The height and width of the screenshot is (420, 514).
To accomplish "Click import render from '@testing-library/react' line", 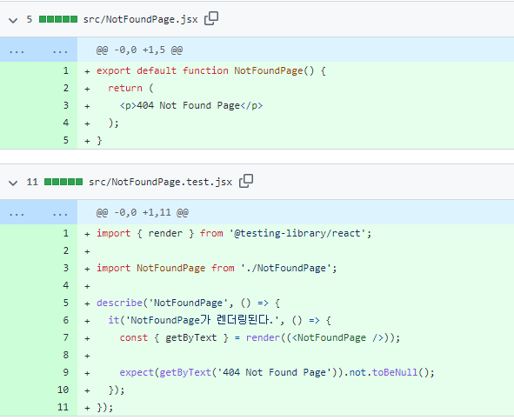I will 234,233.
